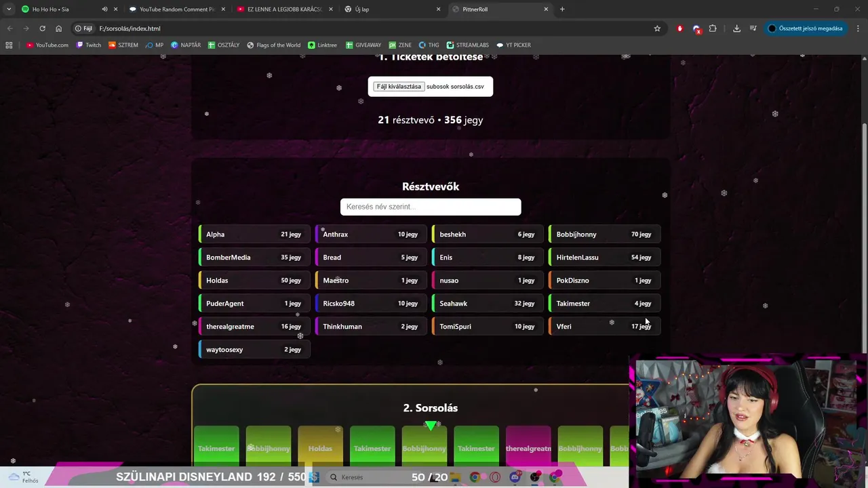868x488 pixels.
Task: Select participant Anthrax card
Action: tap(371, 235)
